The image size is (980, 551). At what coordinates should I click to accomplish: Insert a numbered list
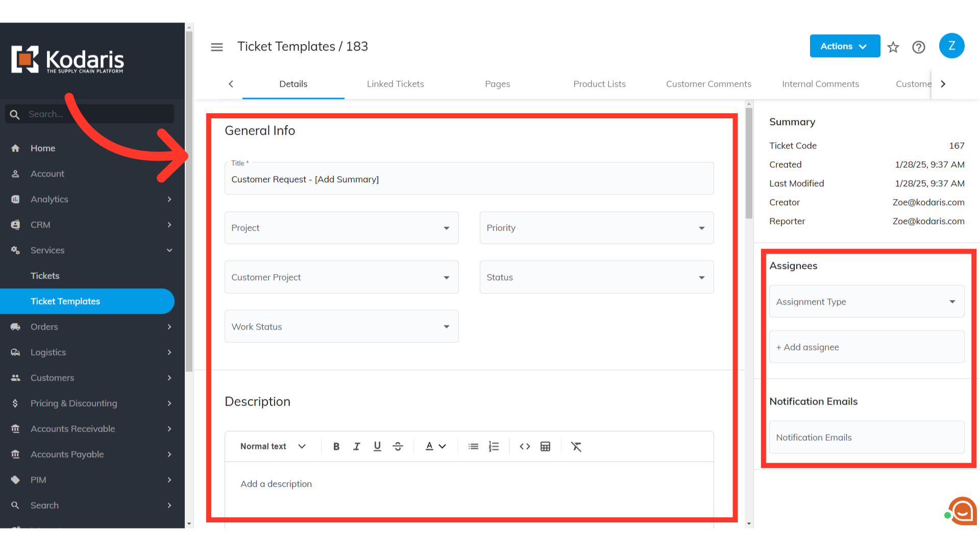[494, 446]
